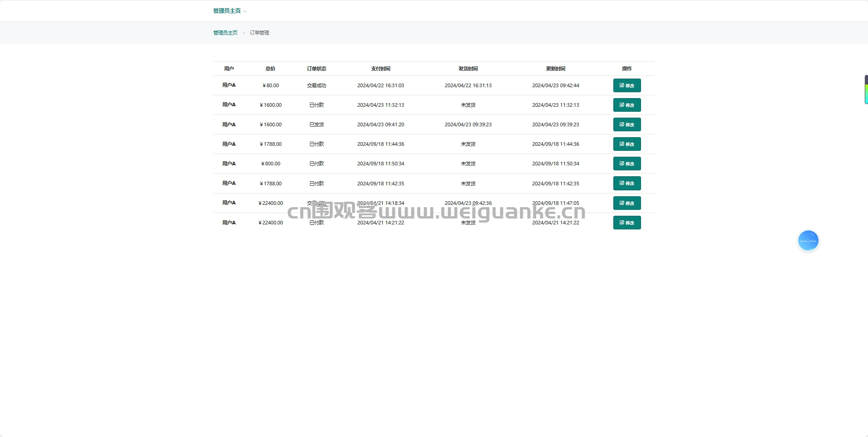
Task: Select the ¥800.00 price cell
Action: tap(271, 164)
